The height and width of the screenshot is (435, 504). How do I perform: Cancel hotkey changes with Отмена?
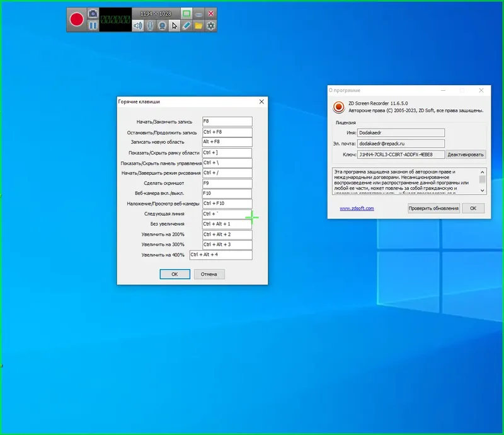point(209,274)
